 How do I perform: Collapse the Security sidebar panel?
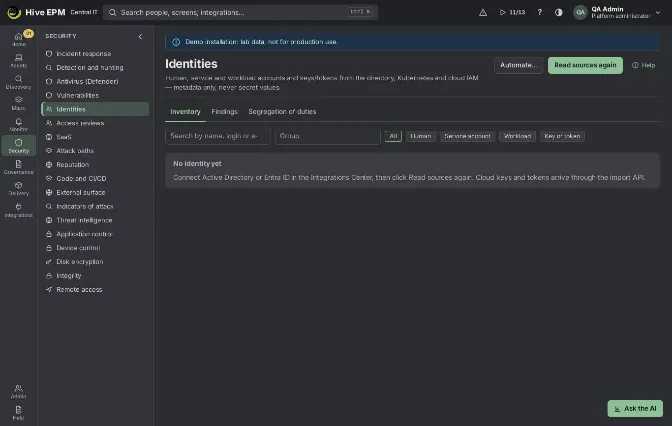140,36
